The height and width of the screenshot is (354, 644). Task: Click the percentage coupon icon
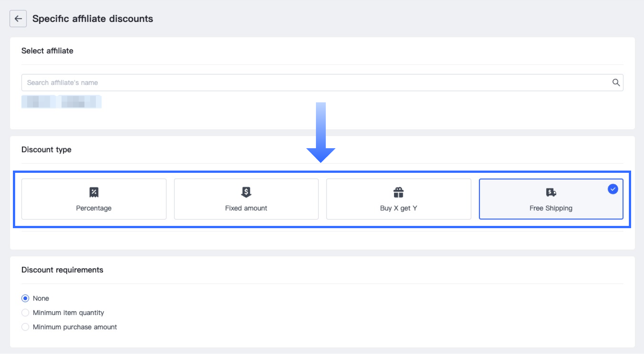(x=94, y=192)
